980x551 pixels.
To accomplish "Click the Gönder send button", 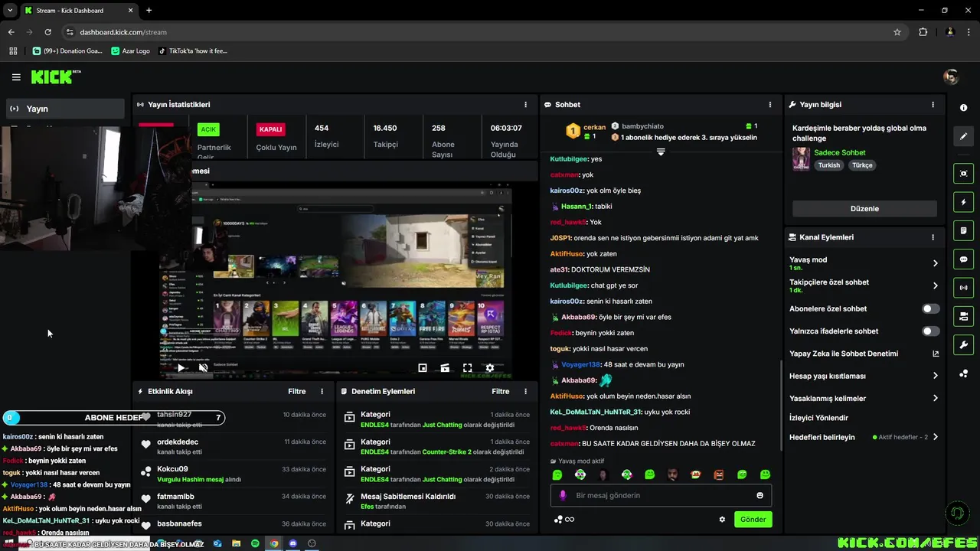I will 753,519.
